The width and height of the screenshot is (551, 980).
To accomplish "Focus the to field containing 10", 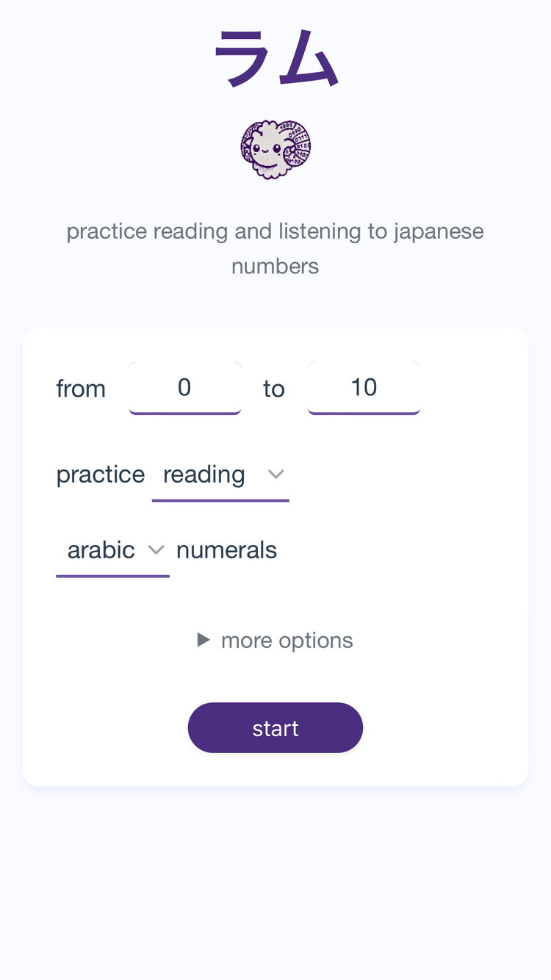I will click(x=364, y=388).
